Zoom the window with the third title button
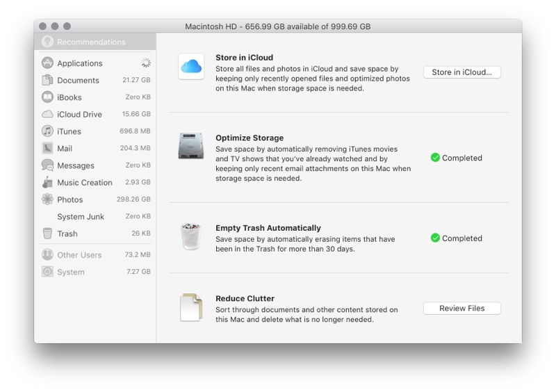 coord(67,26)
